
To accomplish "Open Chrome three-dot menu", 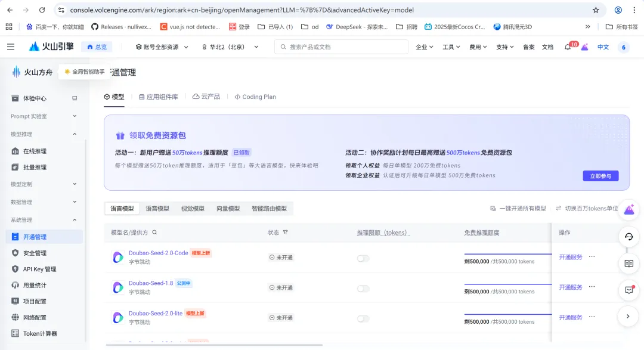I will click(634, 10).
